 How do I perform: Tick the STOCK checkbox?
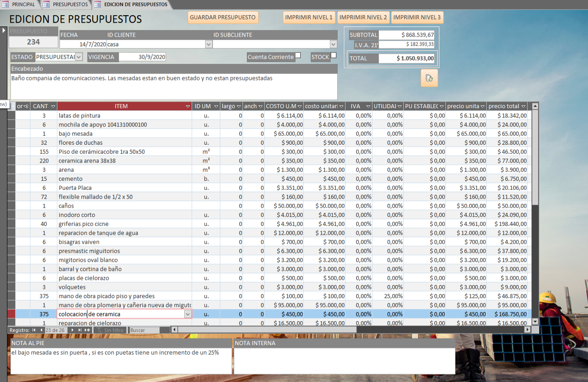[x=333, y=56]
